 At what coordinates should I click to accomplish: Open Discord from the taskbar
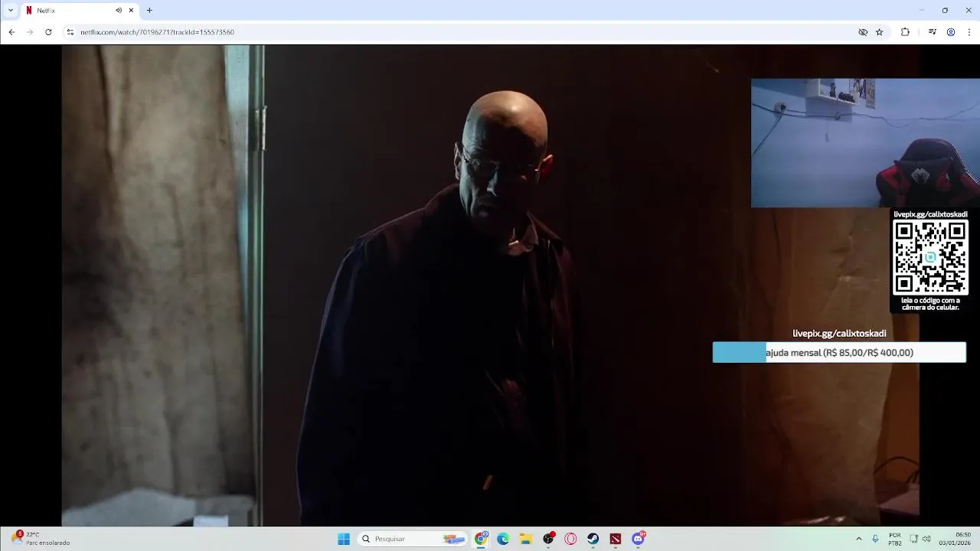click(639, 539)
